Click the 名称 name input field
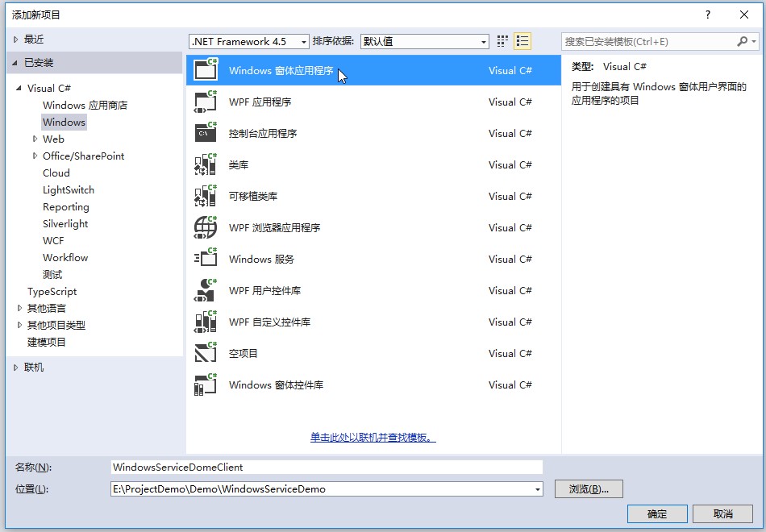This screenshot has width=766, height=532. 326,467
